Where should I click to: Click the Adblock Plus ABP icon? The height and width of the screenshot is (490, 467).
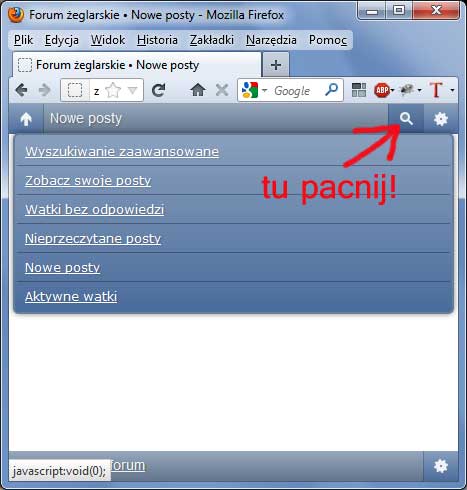382,90
